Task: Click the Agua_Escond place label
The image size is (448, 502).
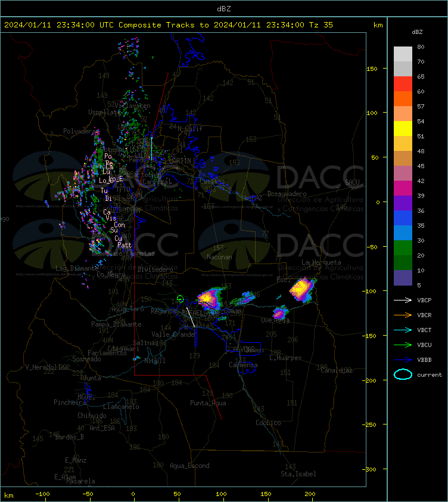Action: (189, 466)
